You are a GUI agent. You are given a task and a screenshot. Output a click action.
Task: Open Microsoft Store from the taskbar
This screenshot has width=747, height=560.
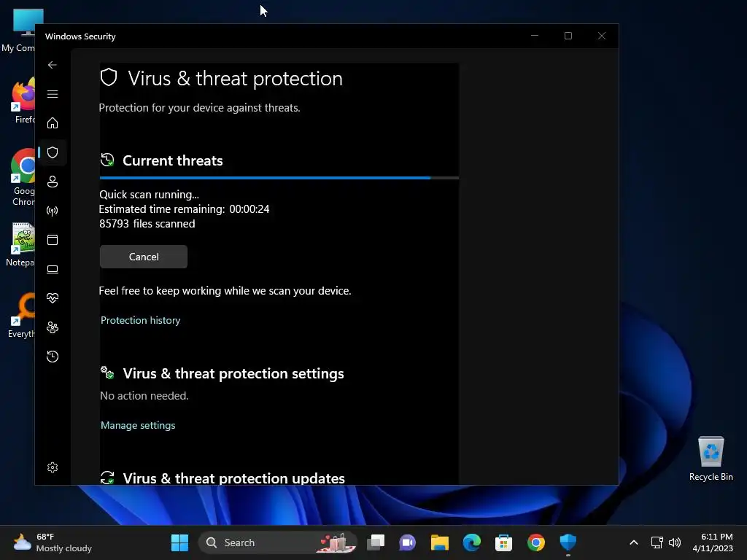tap(503, 542)
